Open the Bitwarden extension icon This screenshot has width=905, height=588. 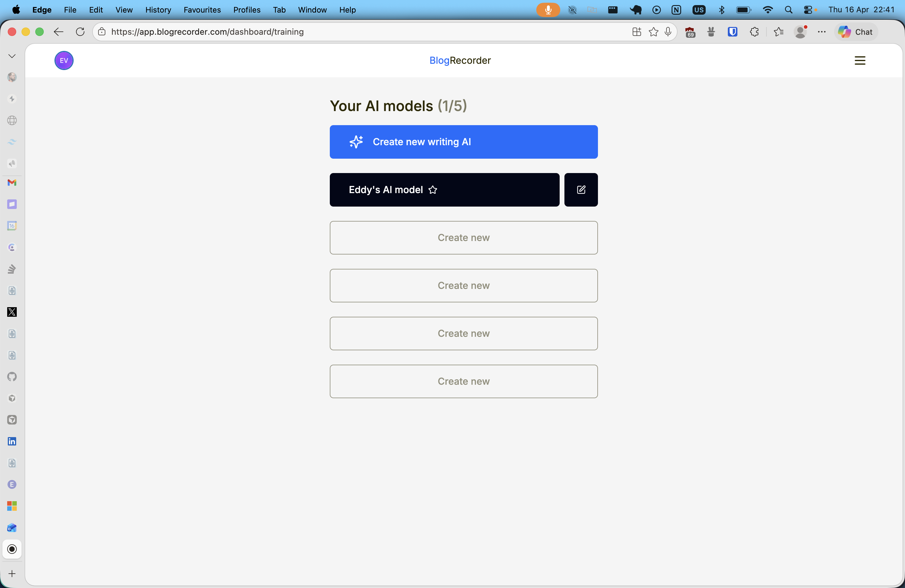pos(733,32)
